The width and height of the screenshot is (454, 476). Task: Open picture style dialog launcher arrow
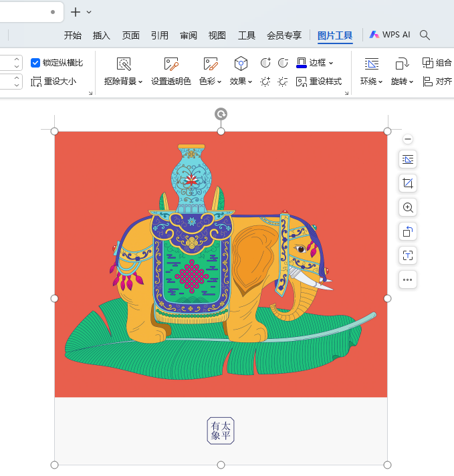(x=347, y=93)
